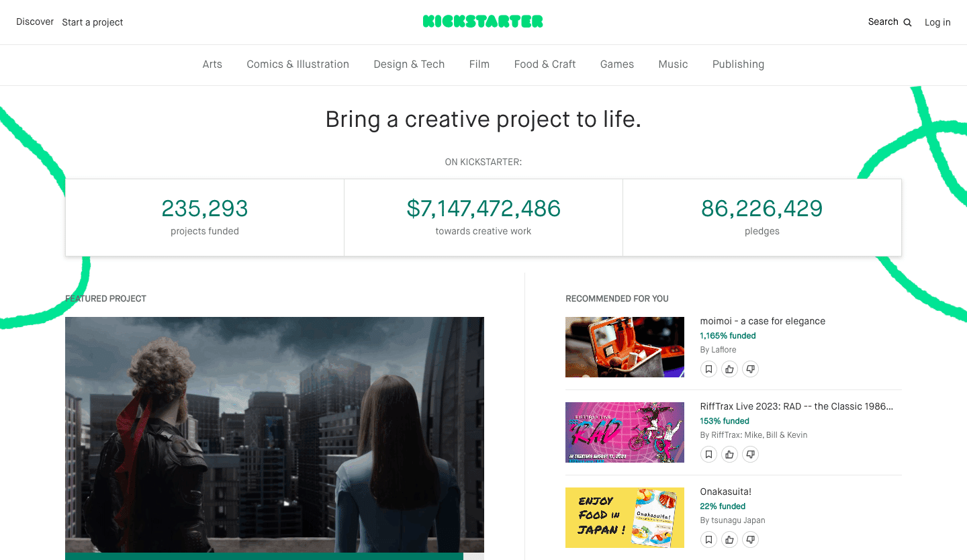Click 'By RiffTrax: Mike, Bill & Kevin'
The height and width of the screenshot is (560, 967).
753,435
